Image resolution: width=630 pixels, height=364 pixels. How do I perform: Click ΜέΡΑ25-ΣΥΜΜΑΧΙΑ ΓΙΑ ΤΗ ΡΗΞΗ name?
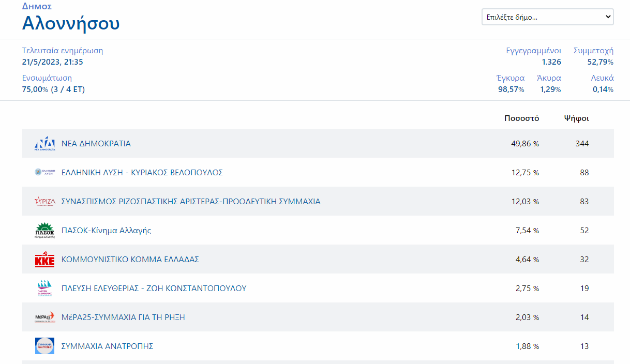tap(123, 317)
